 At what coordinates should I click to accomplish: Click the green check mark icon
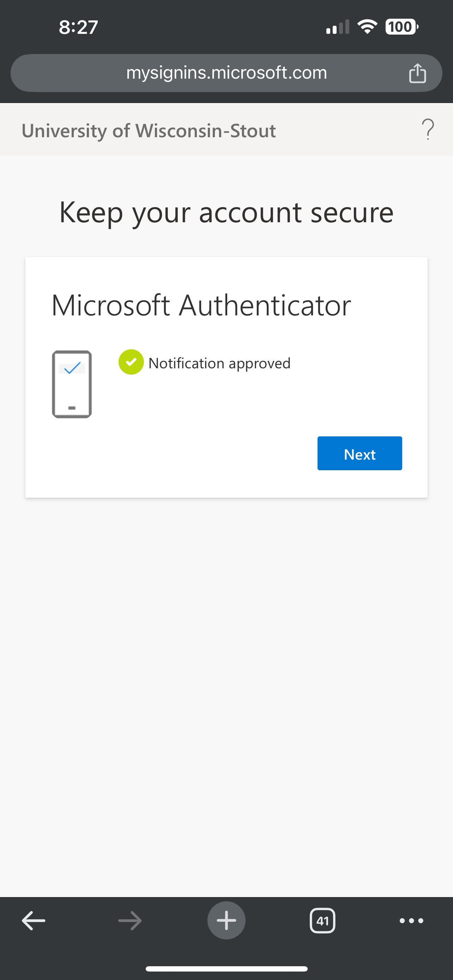point(131,362)
